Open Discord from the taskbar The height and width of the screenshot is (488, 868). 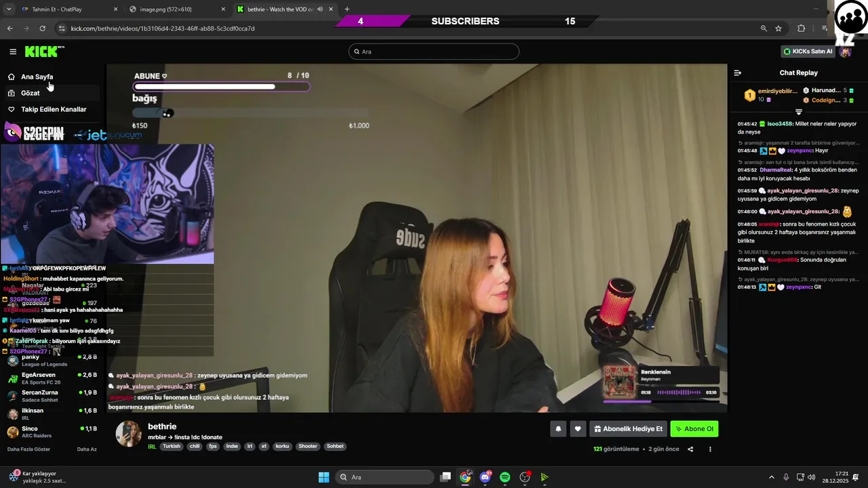tap(485, 477)
